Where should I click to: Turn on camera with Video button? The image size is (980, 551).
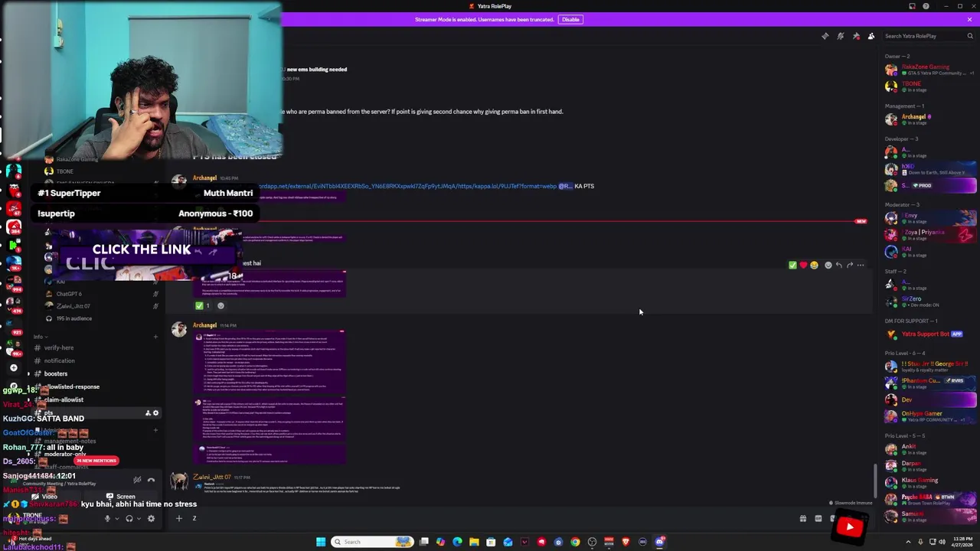point(45,497)
